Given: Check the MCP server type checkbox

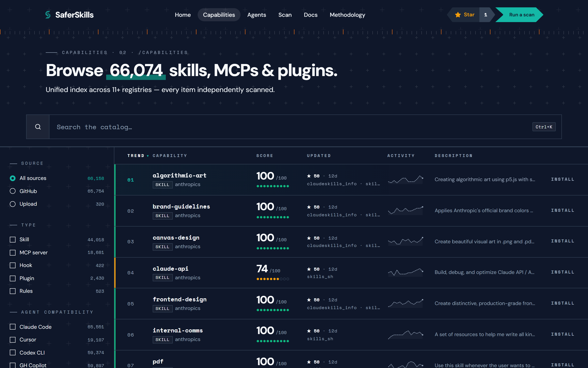Looking at the screenshot, I should pyautogui.click(x=13, y=253).
